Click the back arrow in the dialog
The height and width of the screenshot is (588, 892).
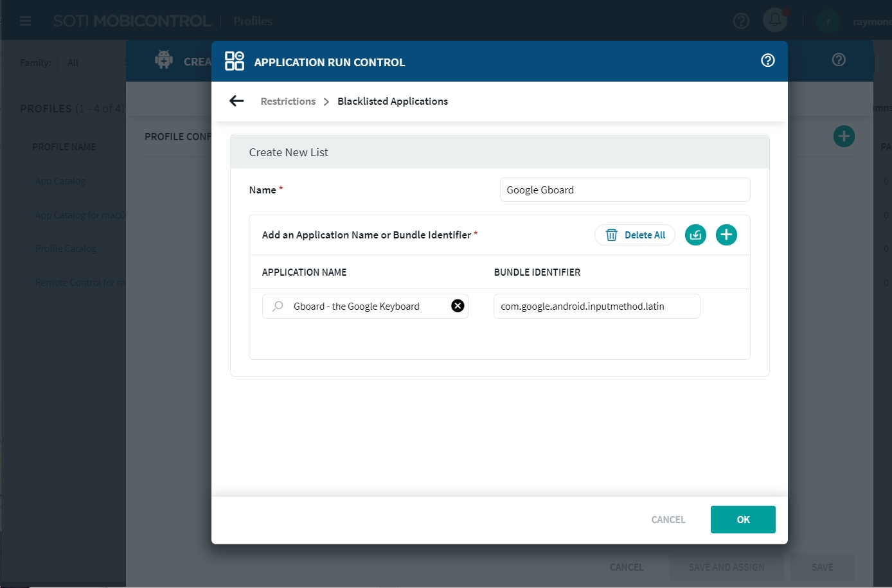[x=236, y=101]
